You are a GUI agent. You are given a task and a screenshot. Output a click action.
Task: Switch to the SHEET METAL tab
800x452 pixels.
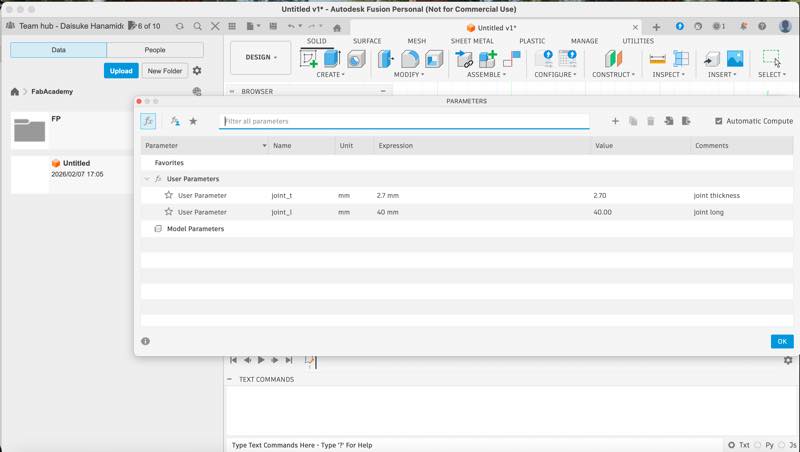[x=472, y=41]
